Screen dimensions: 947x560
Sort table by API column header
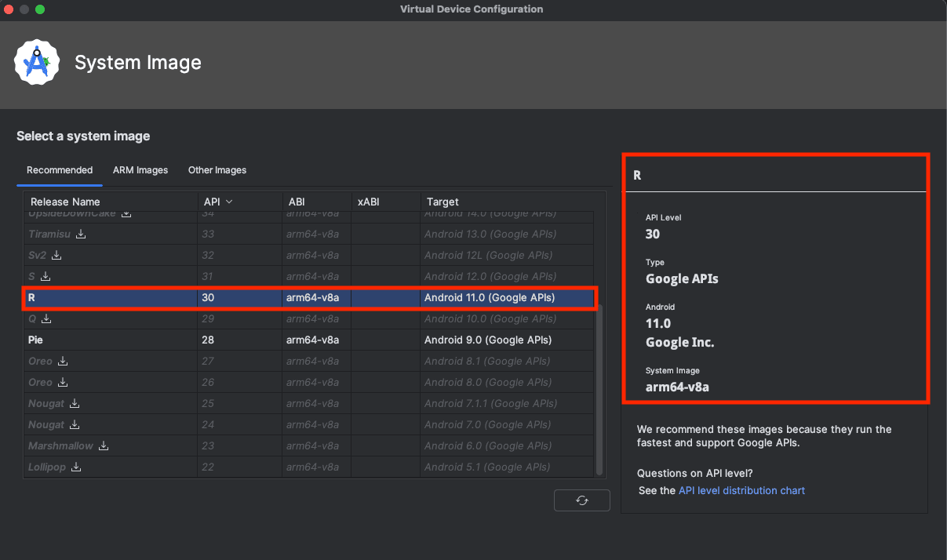218,202
